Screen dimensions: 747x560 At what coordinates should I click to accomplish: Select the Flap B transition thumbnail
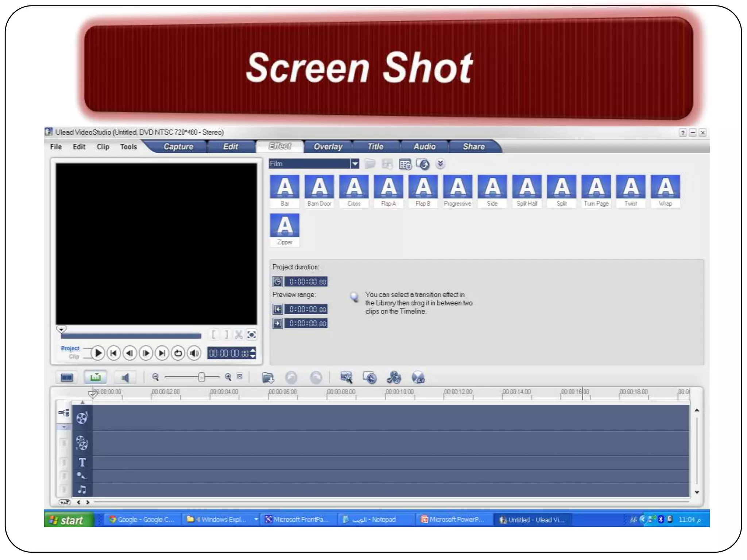click(423, 191)
